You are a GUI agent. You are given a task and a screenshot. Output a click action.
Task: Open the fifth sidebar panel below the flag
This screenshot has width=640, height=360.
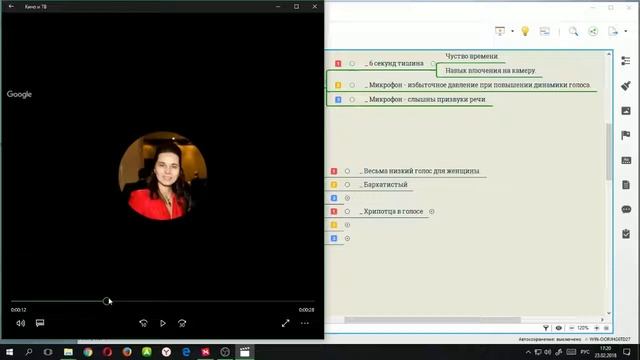(x=626, y=160)
